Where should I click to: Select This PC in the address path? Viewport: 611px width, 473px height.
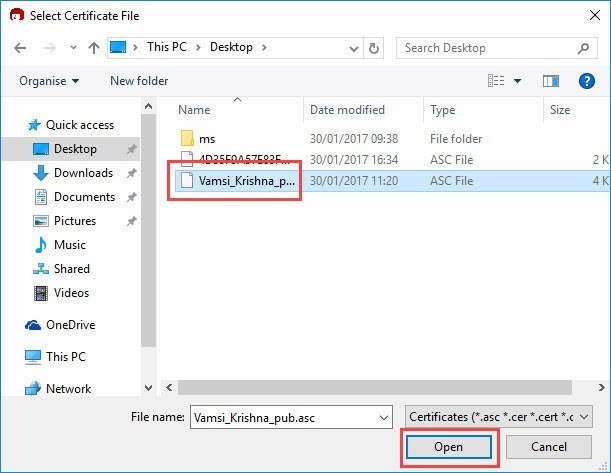click(167, 47)
